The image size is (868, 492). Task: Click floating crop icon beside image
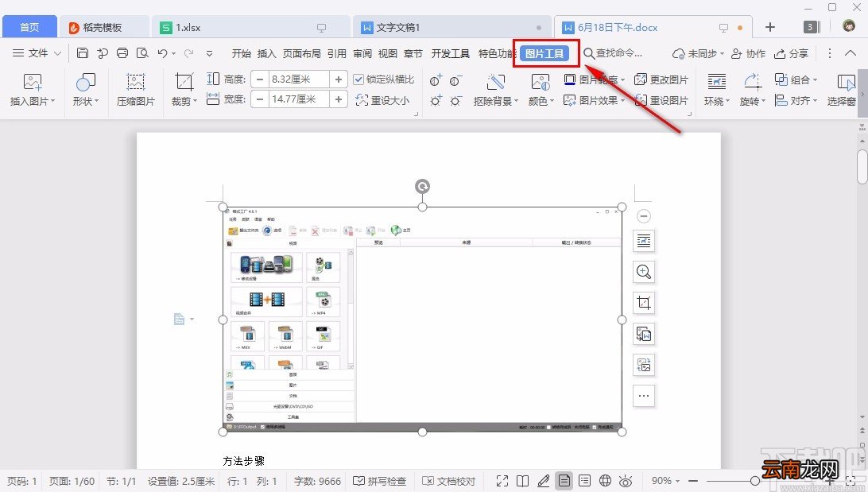tap(643, 303)
